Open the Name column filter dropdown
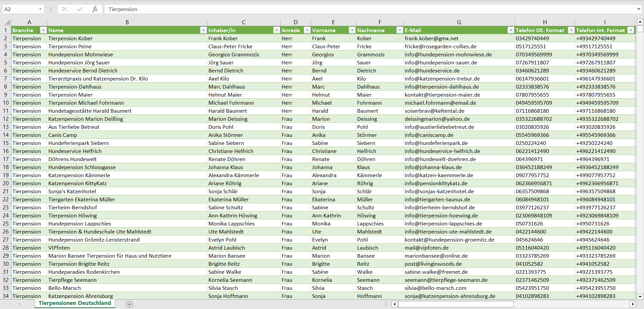 (x=203, y=30)
